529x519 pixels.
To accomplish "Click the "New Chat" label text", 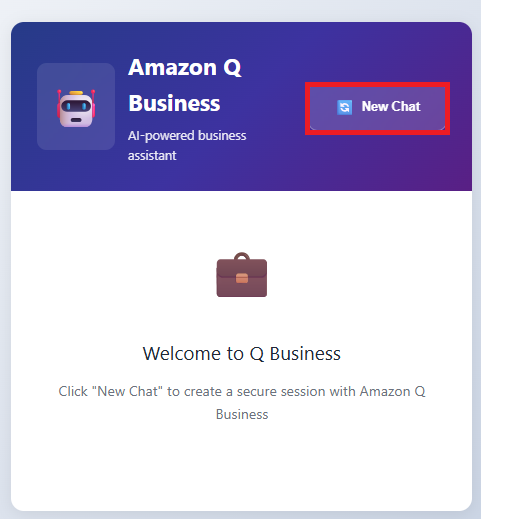I will (x=391, y=107).
